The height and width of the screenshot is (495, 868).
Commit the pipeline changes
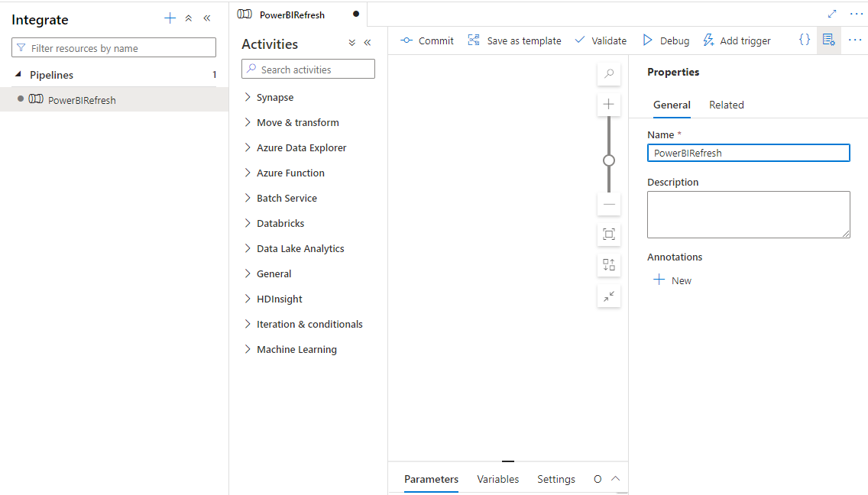pyautogui.click(x=427, y=40)
